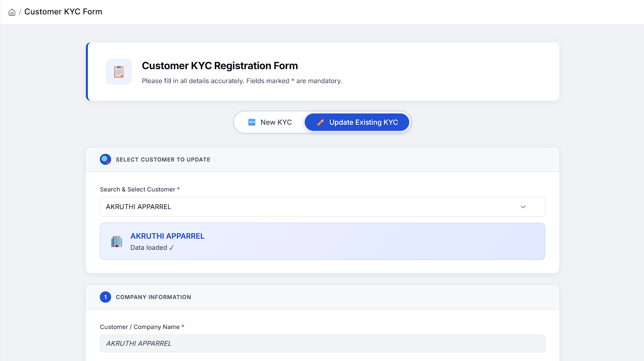The width and height of the screenshot is (644, 361).
Task: Click the Customer / Company Name field
Action: pyautogui.click(x=322, y=343)
